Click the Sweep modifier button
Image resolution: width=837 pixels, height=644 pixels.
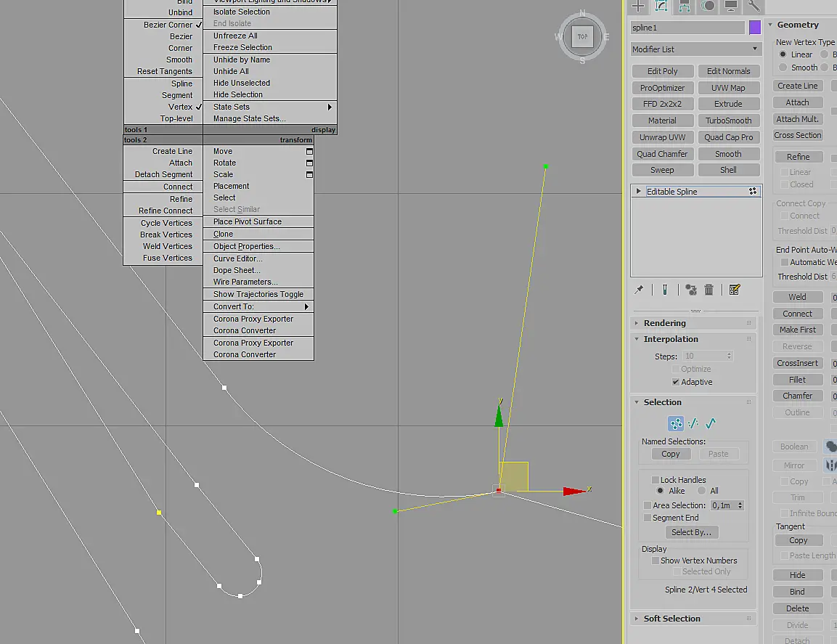(x=663, y=170)
